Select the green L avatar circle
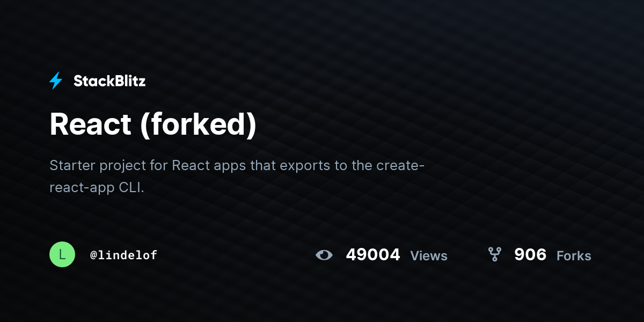Viewport: 644px width, 322px height. (62, 254)
